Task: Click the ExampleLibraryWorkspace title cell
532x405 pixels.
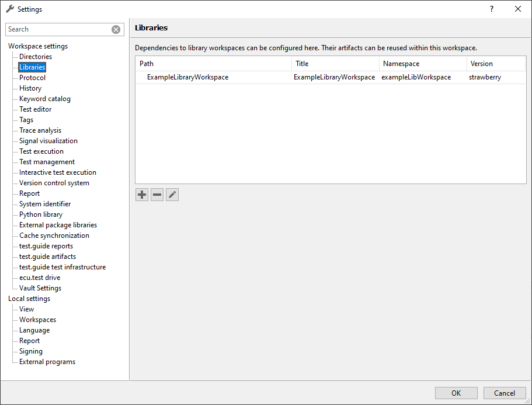Action: (334, 77)
